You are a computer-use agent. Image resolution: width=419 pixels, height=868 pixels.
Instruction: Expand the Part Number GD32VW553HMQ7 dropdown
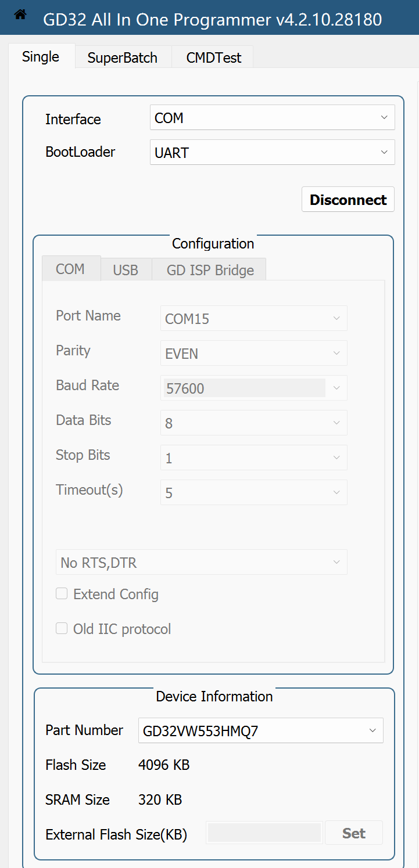[x=261, y=730]
